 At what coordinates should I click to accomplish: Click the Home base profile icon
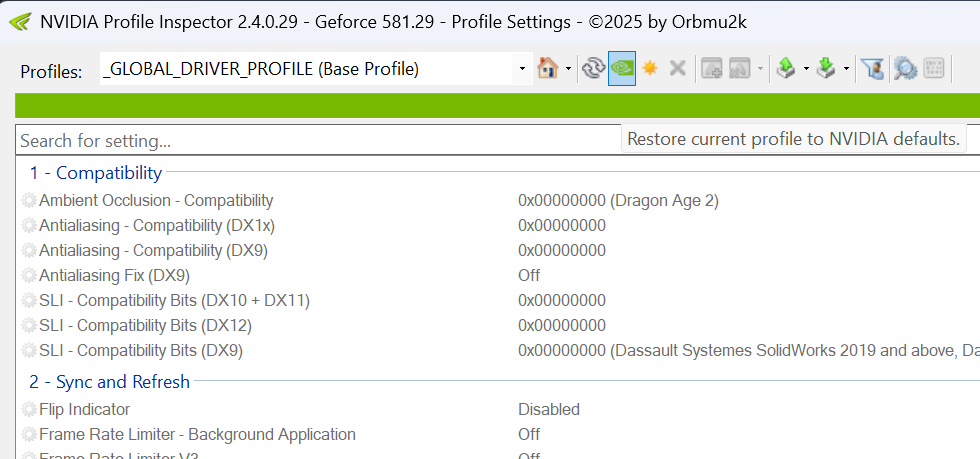click(547, 68)
